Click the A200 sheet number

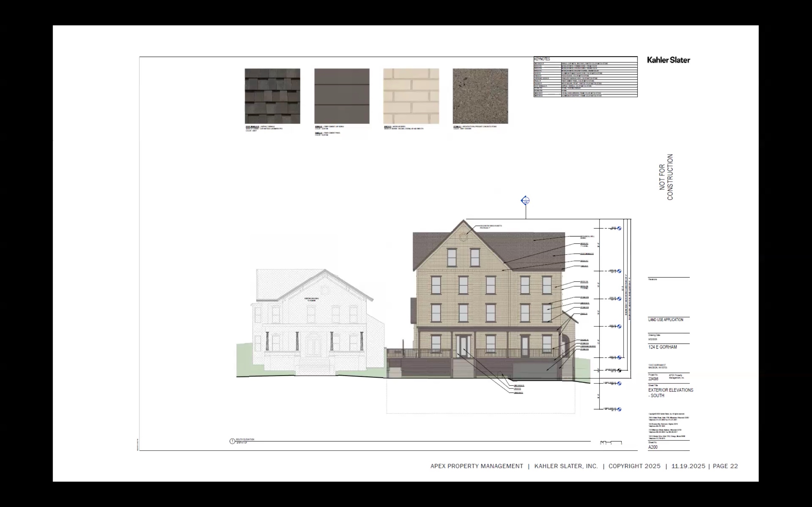[x=653, y=447]
